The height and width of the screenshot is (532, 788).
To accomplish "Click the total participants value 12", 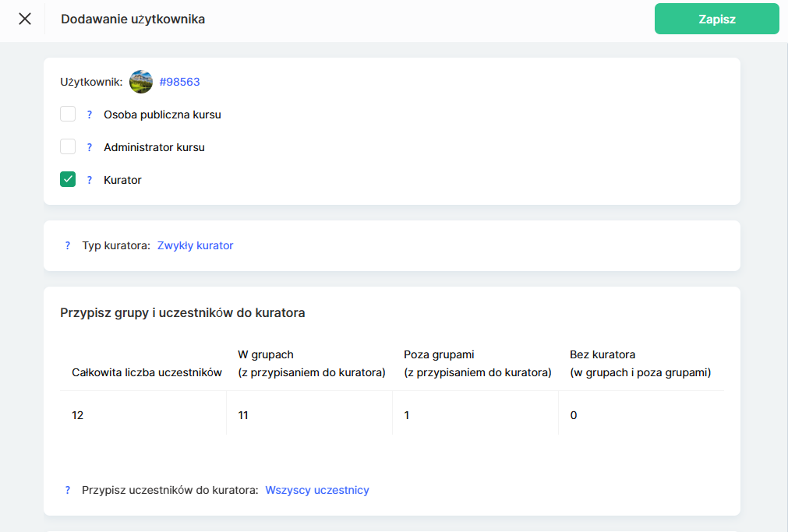I will pyautogui.click(x=77, y=415).
